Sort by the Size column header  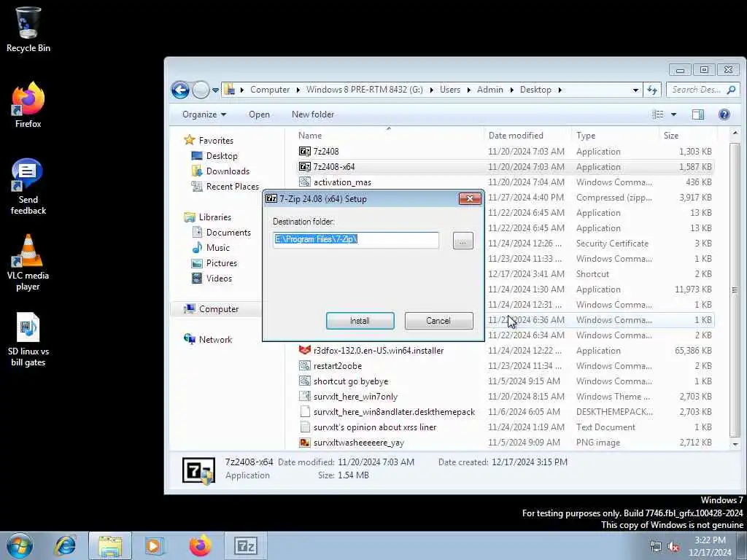pos(688,135)
